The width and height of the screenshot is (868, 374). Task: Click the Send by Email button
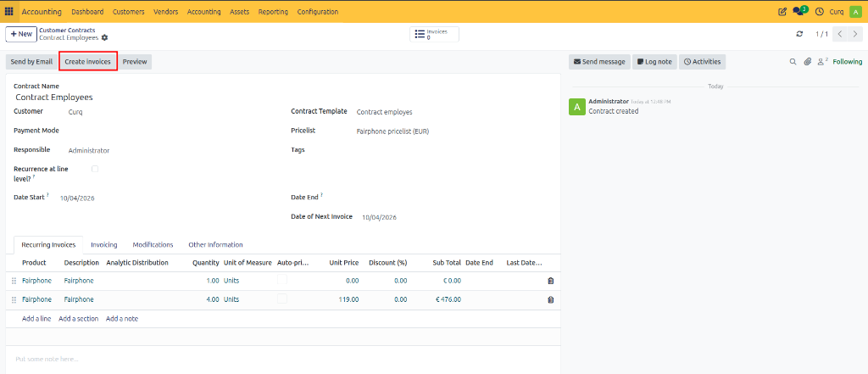pyautogui.click(x=31, y=62)
